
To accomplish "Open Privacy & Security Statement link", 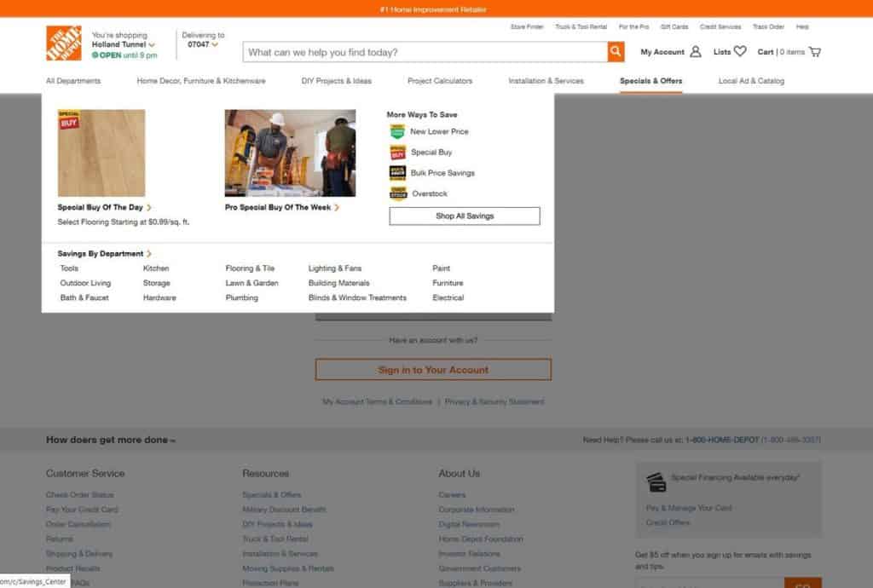I will point(494,401).
